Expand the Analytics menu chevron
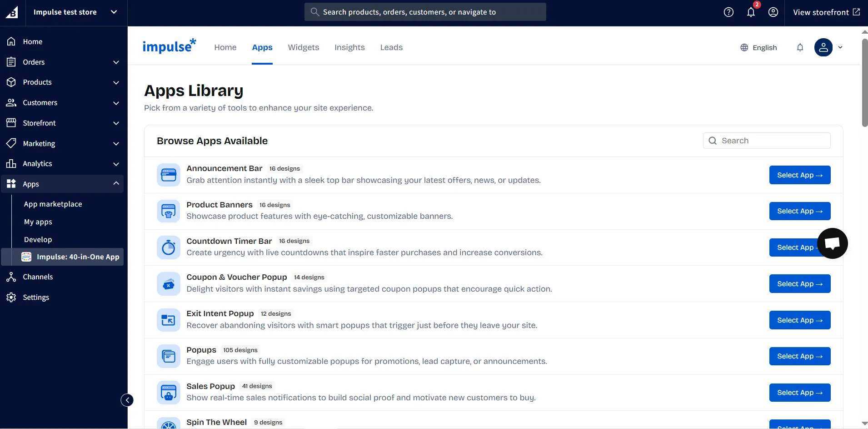Viewport: 868px width, 429px height. [116, 164]
